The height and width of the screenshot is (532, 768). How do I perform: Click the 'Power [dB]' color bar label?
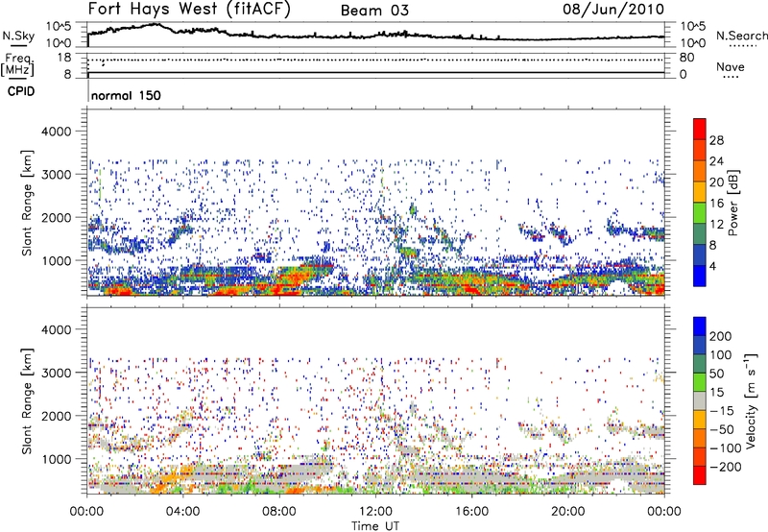point(732,203)
